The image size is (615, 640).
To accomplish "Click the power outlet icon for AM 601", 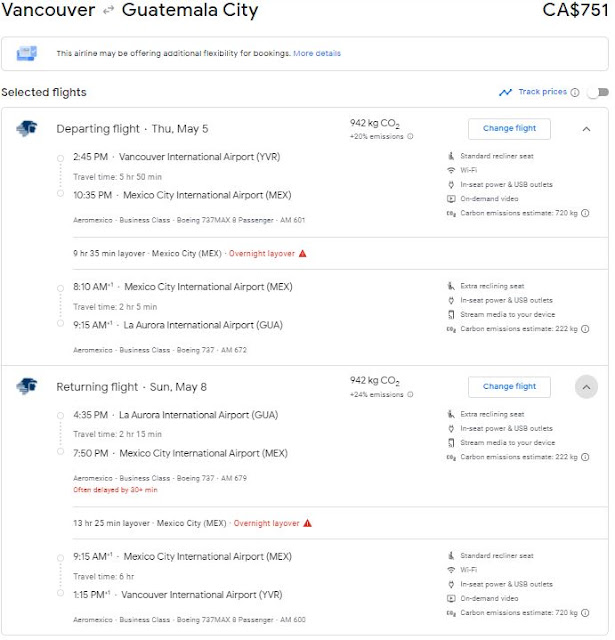I will 451,185.
